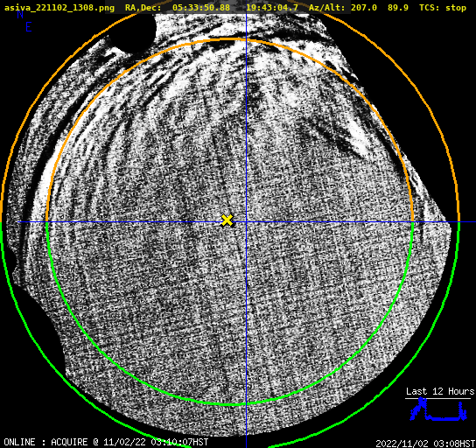Click the blue N north compass label
The height and width of the screenshot is (448, 476).
click(20, 15)
